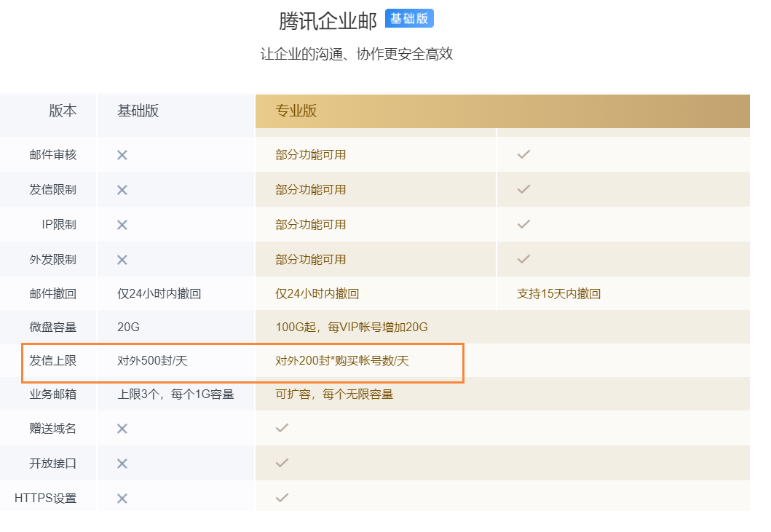This screenshot has width=771, height=532.
Task: Click the checkmark in IP限制 row
Action: [523, 224]
